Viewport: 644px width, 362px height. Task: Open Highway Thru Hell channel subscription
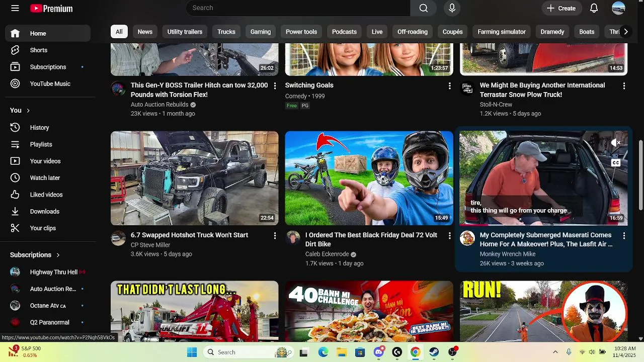48,272
